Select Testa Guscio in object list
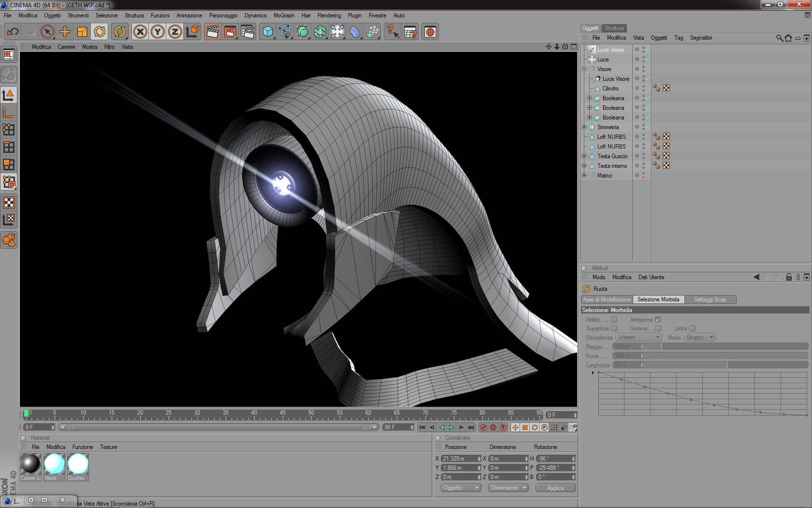This screenshot has width=812, height=508. tap(612, 156)
